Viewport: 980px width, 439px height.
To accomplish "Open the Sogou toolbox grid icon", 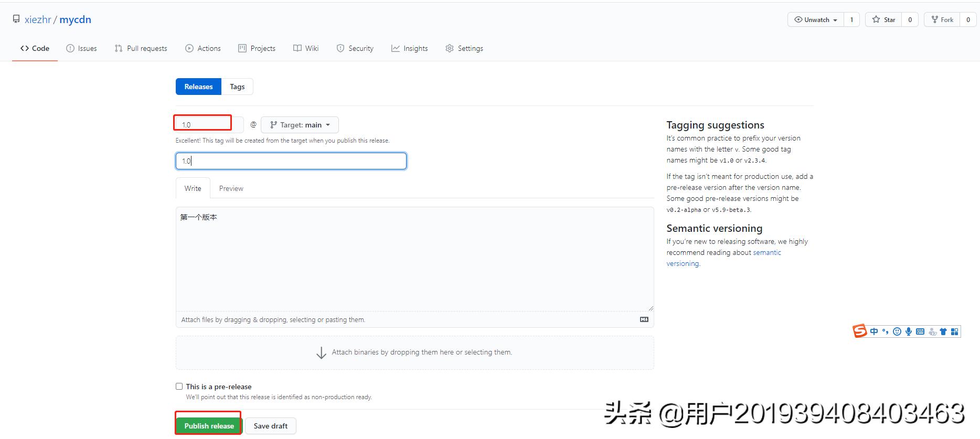I will pos(954,331).
